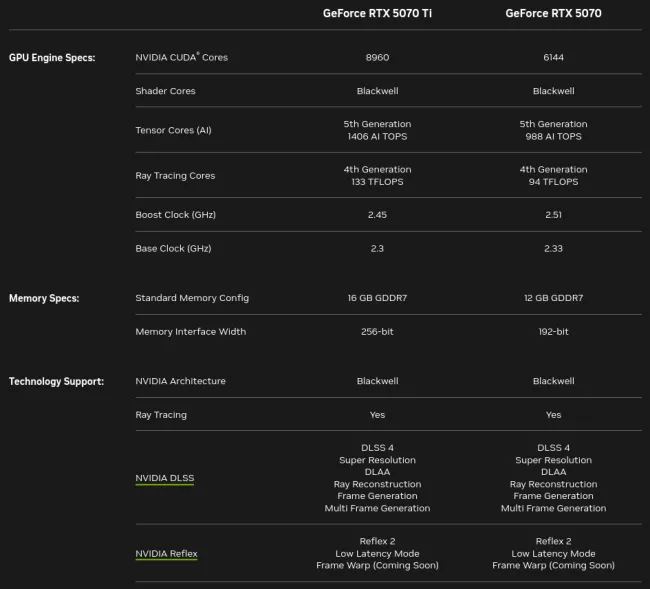Click the Boost Clock (GHz) row label

click(175, 215)
